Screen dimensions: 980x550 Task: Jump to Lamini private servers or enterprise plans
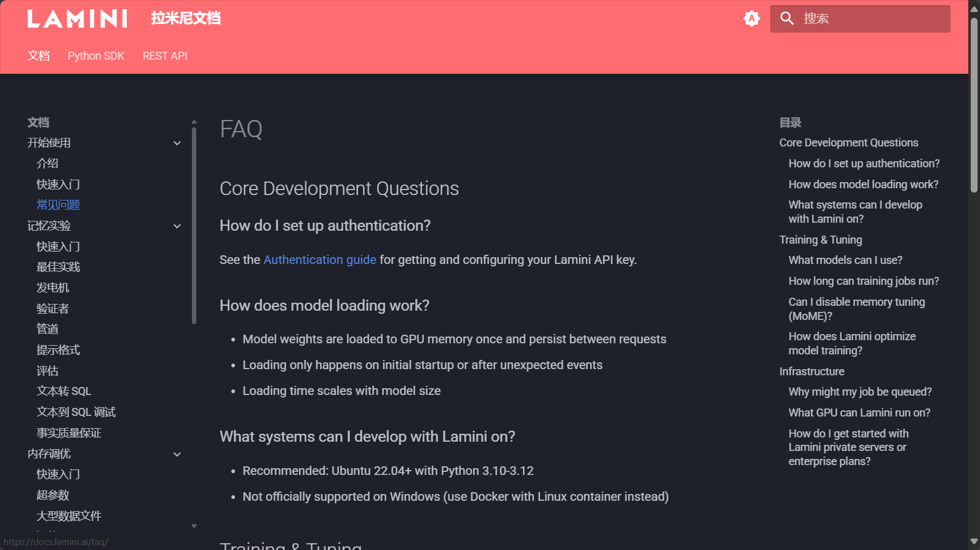[849, 447]
